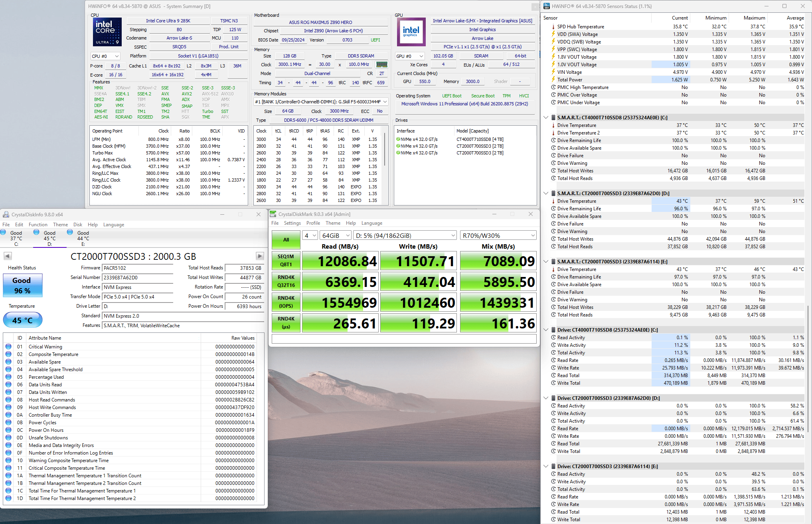This screenshot has width=812, height=524.
Task: Click the Good 96 % health status button
Action: (22, 285)
